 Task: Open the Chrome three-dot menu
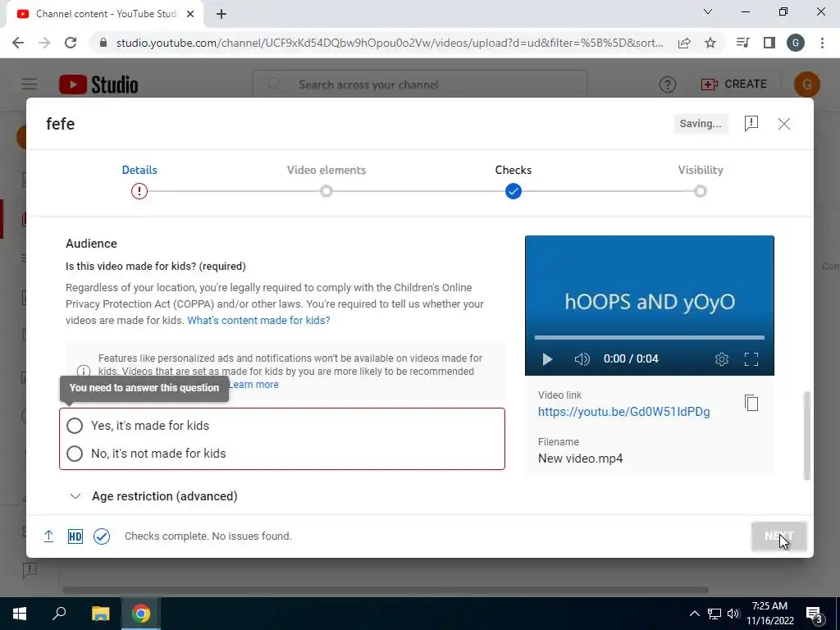[x=822, y=43]
